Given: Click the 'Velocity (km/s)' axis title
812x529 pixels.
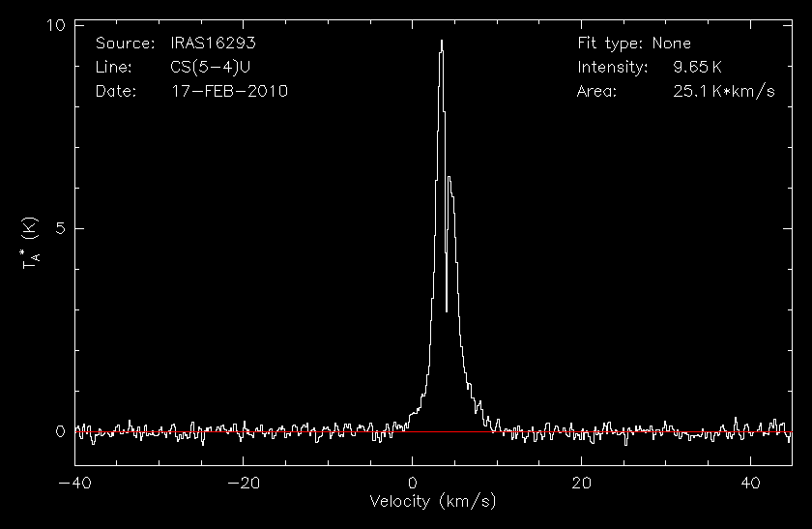Looking at the screenshot, I should (433, 502).
